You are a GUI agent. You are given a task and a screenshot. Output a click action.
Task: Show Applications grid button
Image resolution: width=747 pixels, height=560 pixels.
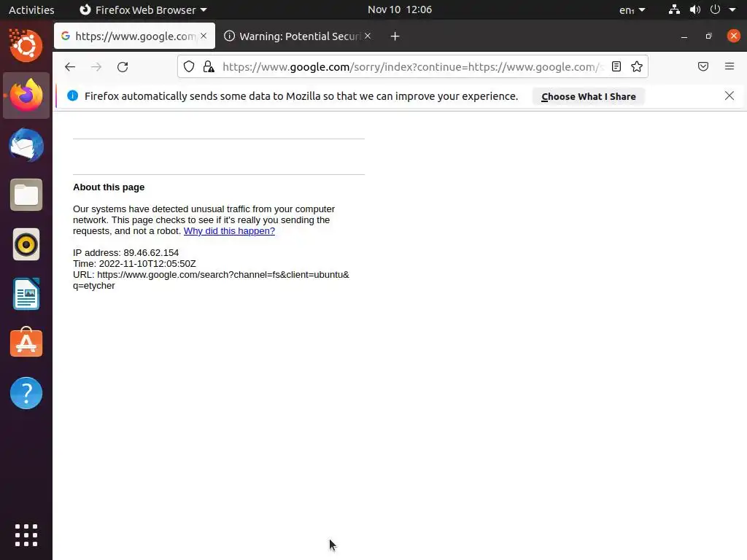click(x=26, y=535)
